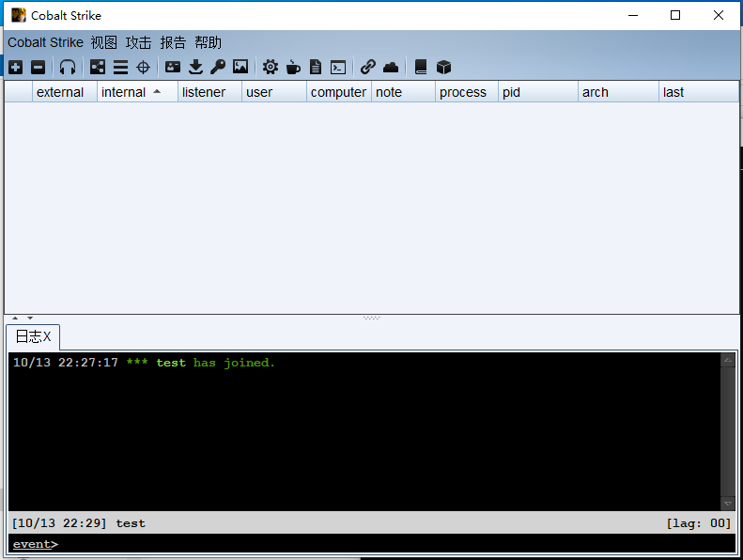Viewport: 743px width, 560px height.
Task: Click the plus icon to add a connection
Action: pos(16,67)
